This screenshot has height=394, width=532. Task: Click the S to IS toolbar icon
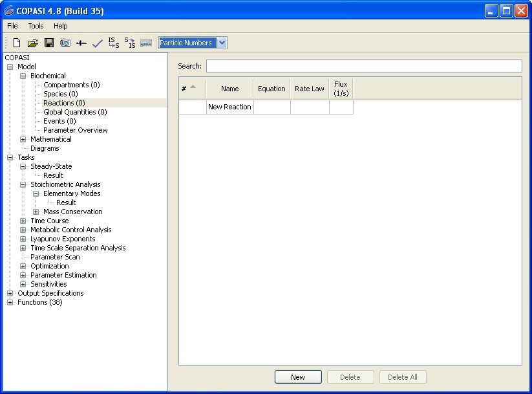pyautogui.click(x=130, y=43)
